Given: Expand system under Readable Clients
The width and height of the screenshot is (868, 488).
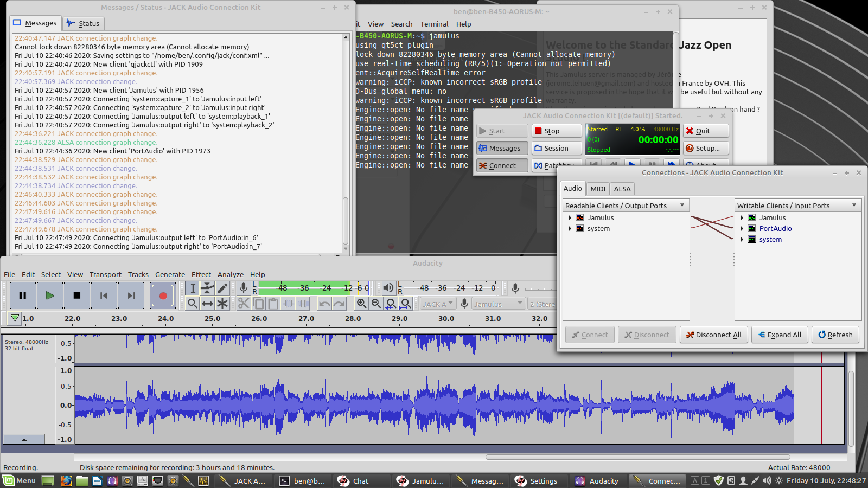Looking at the screenshot, I should [x=570, y=228].
